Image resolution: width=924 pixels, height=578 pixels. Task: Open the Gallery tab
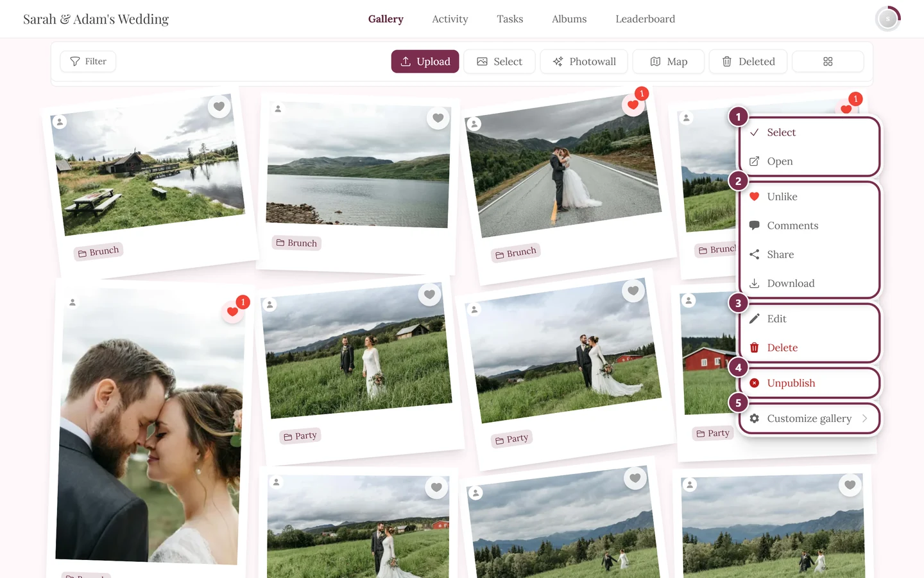(386, 19)
